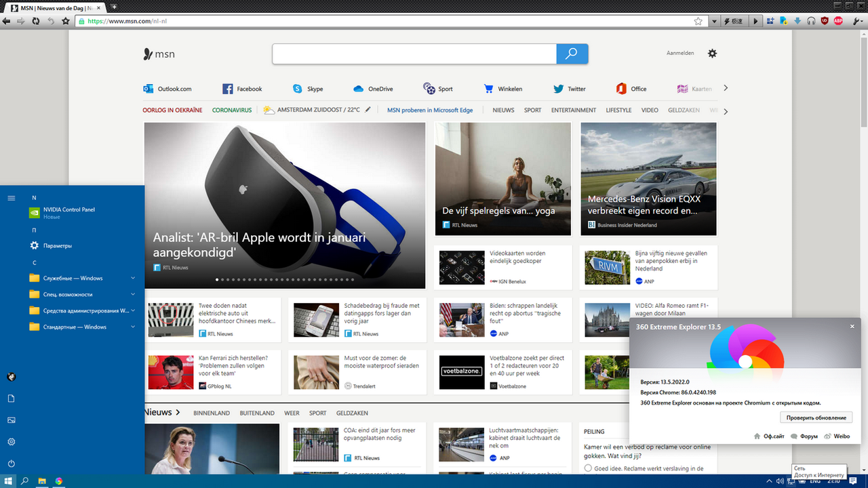Open the extensions grid icon
Image resolution: width=868 pixels, height=488 pixels.
[x=771, y=21]
